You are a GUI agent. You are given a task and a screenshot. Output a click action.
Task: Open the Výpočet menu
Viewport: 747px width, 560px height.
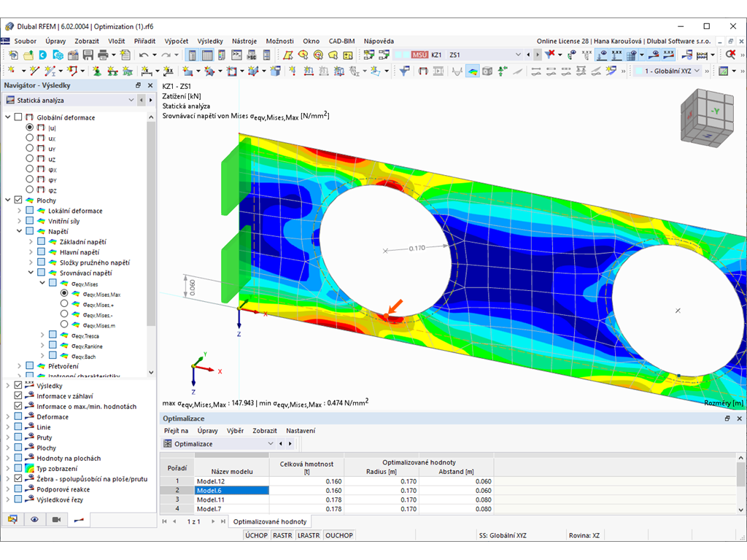point(177,41)
